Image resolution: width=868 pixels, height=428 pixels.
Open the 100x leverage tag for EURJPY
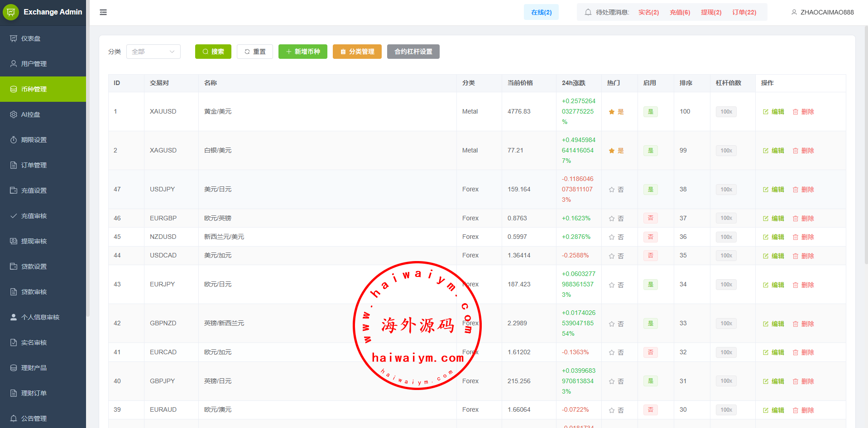click(726, 285)
